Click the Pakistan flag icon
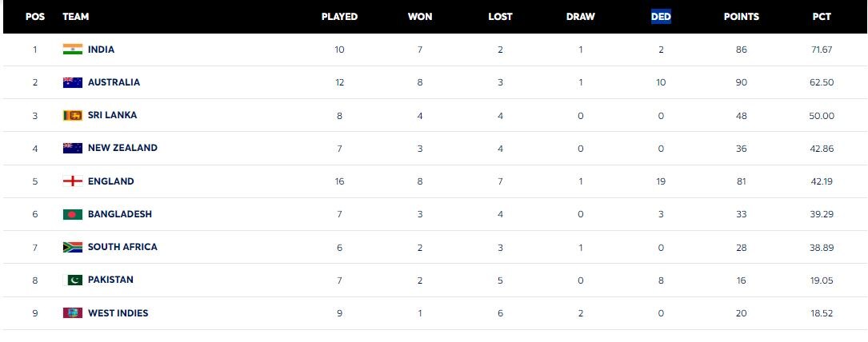This screenshot has height=342, width=868. pos(73,280)
